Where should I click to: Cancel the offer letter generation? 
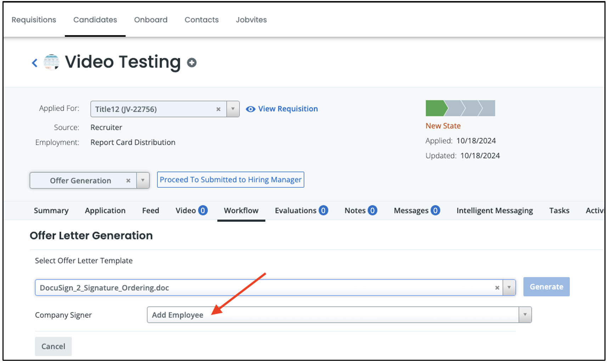[53, 346]
